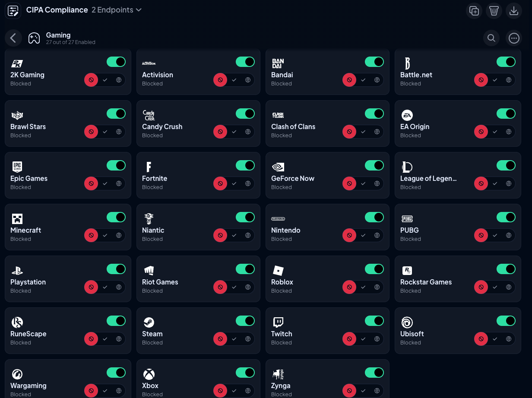The width and height of the screenshot is (532, 398).
Task: Click the Minecraft creeper logo thumbnail
Action: pyautogui.click(x=17, y=219)
